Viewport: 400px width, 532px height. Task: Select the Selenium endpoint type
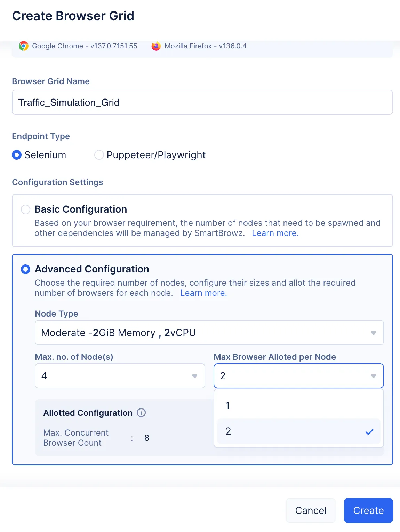coord(16,155)
